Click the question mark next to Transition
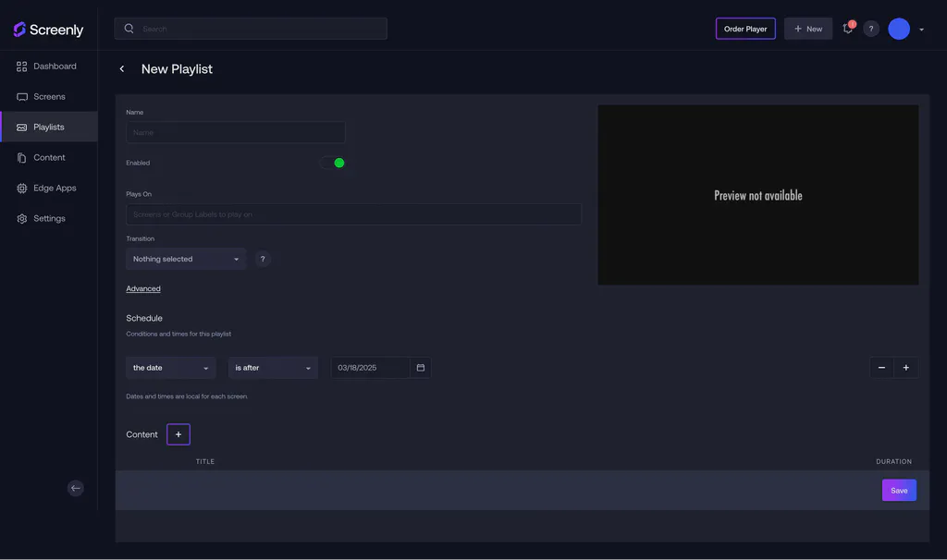The image size is (947, 560). 263,259
